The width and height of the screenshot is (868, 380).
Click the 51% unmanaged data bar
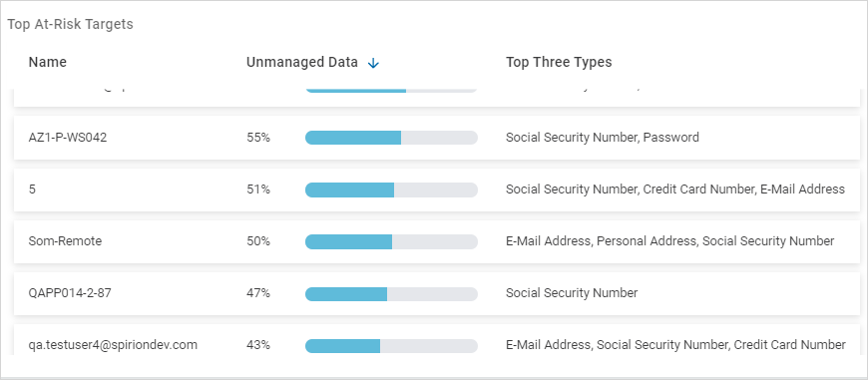click(x=391, y=190)
